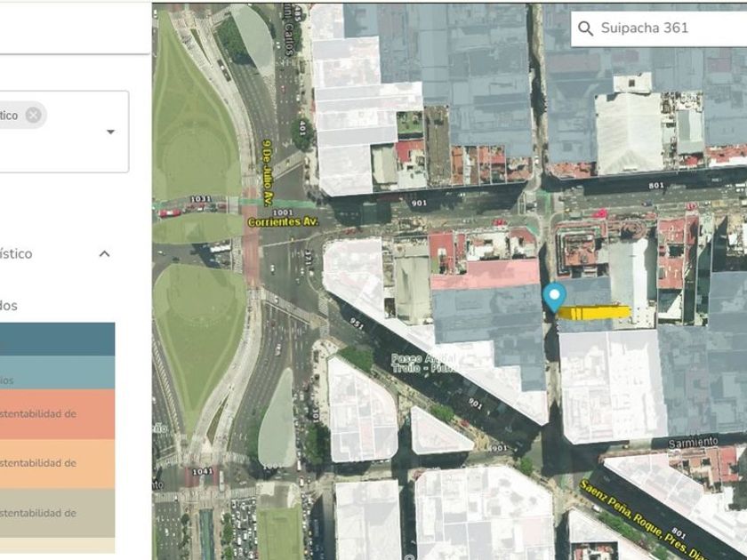Click the Corrientes Av. street label
747x560 pixels.
283,222
